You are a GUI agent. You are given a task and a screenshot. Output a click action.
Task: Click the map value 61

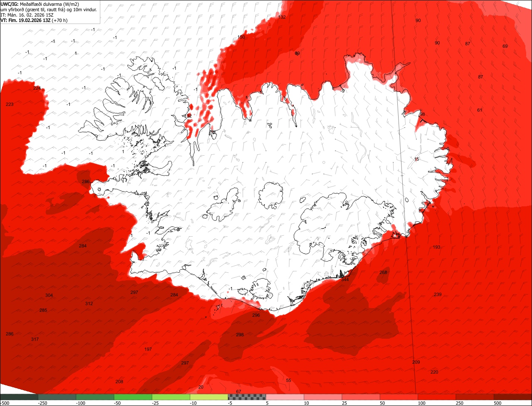[480, 110]
